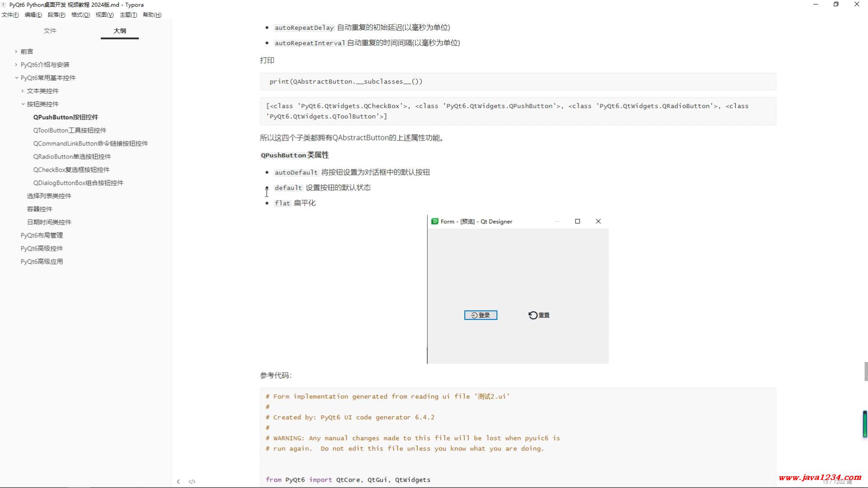Image resolution: width=868 pixels, height=488 pixels.
Task: Click the flat inline code bullet
Action: coord(282,203)
